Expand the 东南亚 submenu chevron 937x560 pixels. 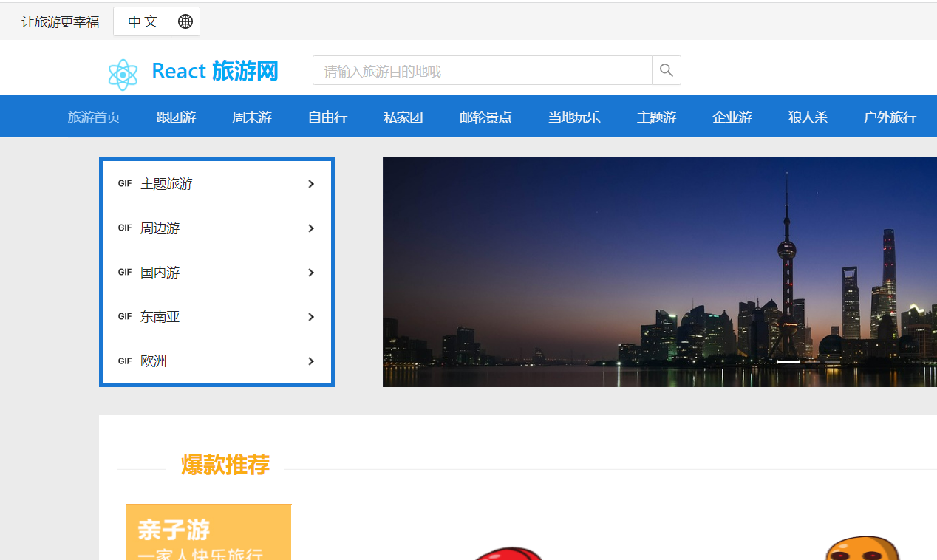pos(310,317)
